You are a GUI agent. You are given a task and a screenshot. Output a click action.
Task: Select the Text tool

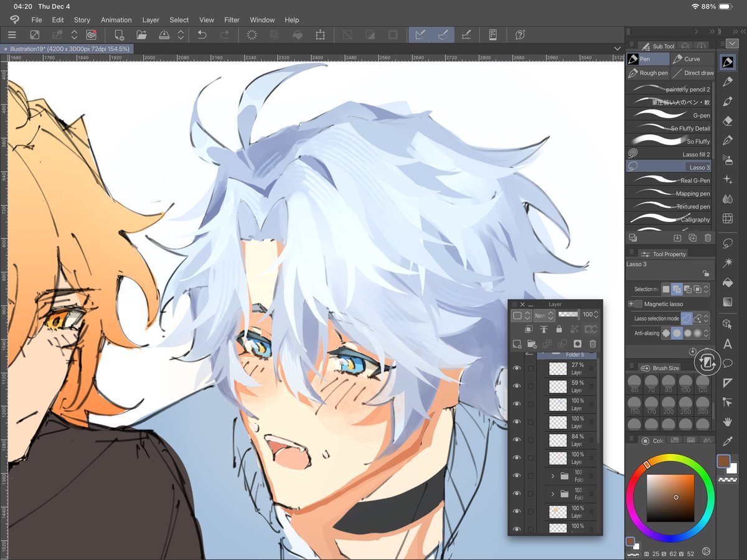coord(727,344)
